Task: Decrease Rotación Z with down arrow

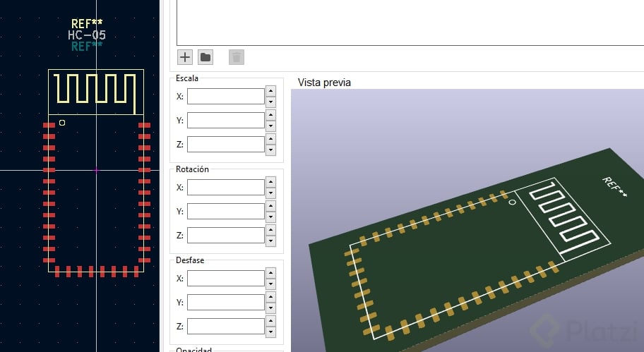Action: coord(270,241)
